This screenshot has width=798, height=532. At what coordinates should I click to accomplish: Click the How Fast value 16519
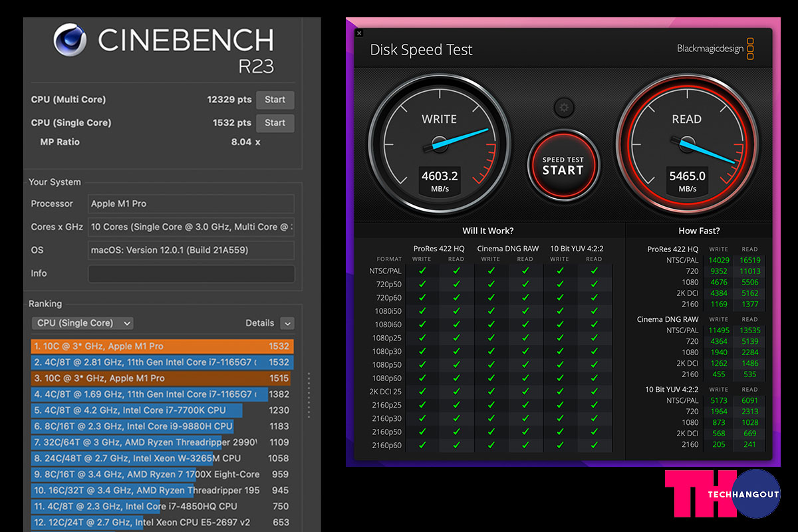(x=749, y=261)
